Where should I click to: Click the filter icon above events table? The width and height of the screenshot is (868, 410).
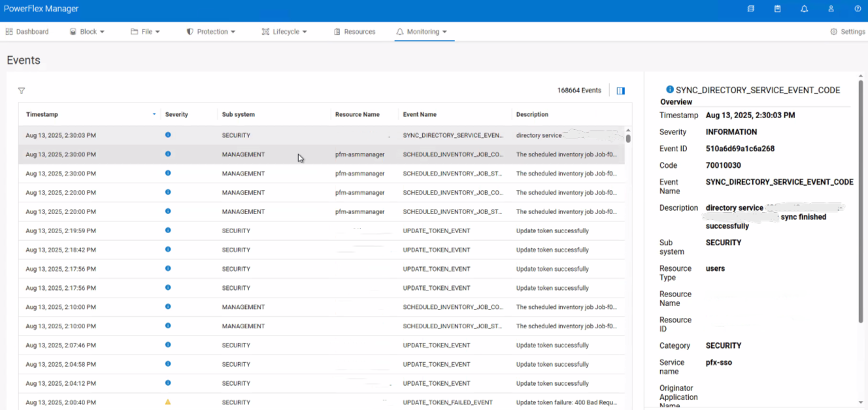pos(22,91)
